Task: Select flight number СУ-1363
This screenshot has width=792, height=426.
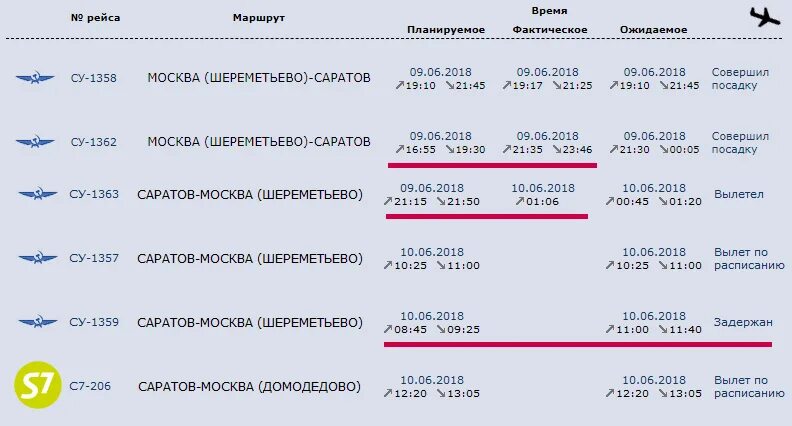Action: [94, 194]
